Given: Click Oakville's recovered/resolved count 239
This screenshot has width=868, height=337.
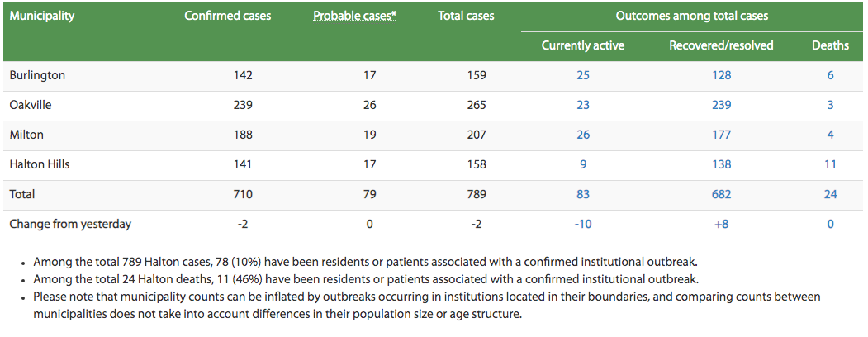Looking at the screenshot, I should [x=721, y=105].
